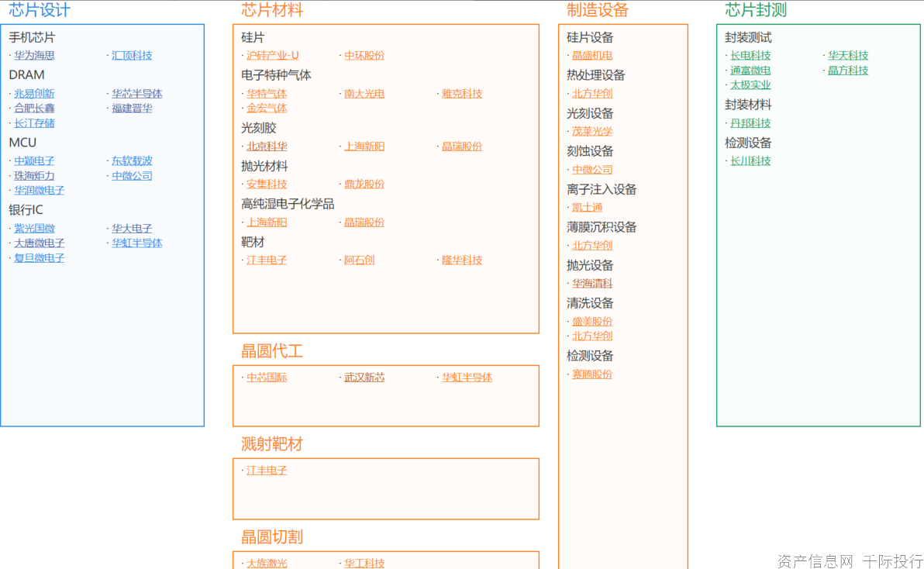This screenshot has height=569, width=924.
Task: Click the 东软载波 link
Action: point(132,160)
